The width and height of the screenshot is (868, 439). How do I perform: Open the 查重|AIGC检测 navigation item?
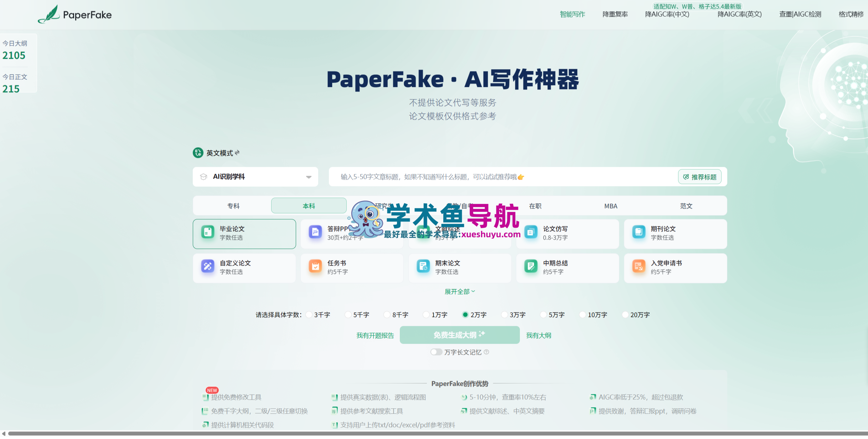coord(800,14)
